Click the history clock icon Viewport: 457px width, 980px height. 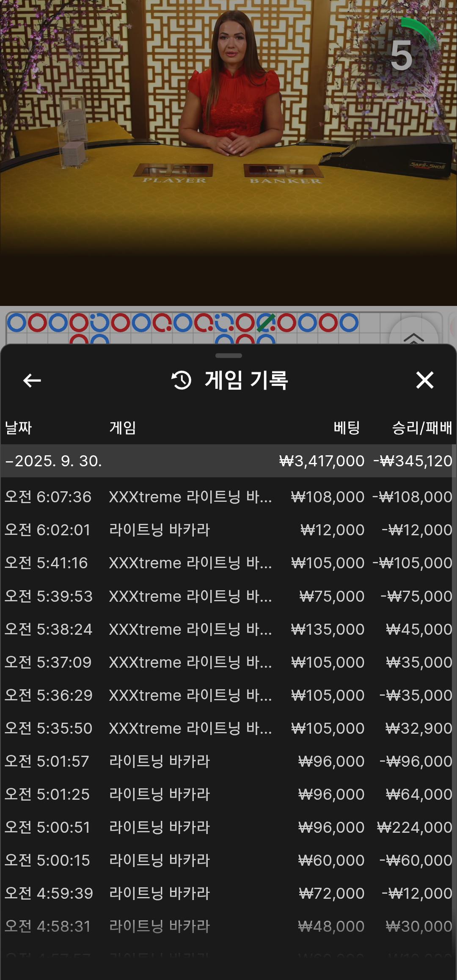click(182, 380)
